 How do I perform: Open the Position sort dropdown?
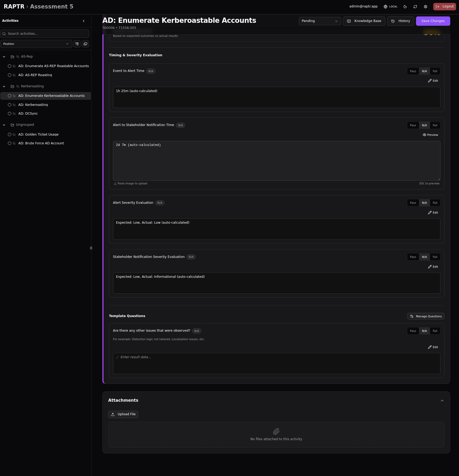point(36,44)
